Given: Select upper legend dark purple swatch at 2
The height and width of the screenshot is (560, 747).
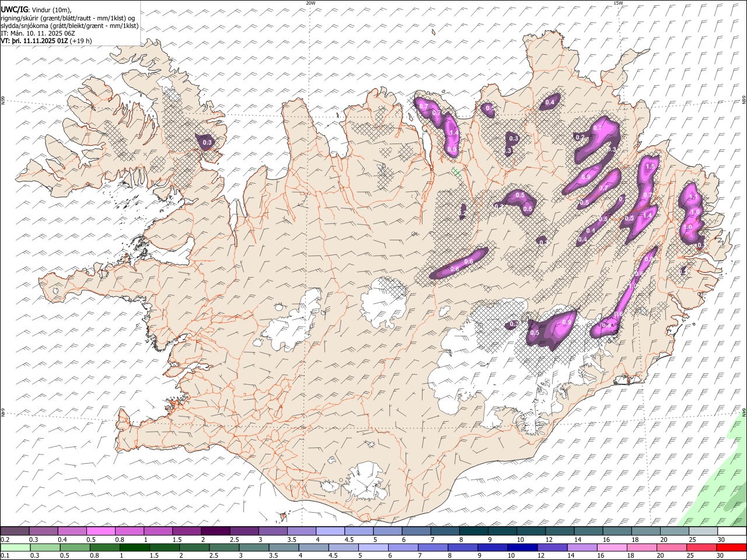Looking at the screenshot, I should pos(215,531).
